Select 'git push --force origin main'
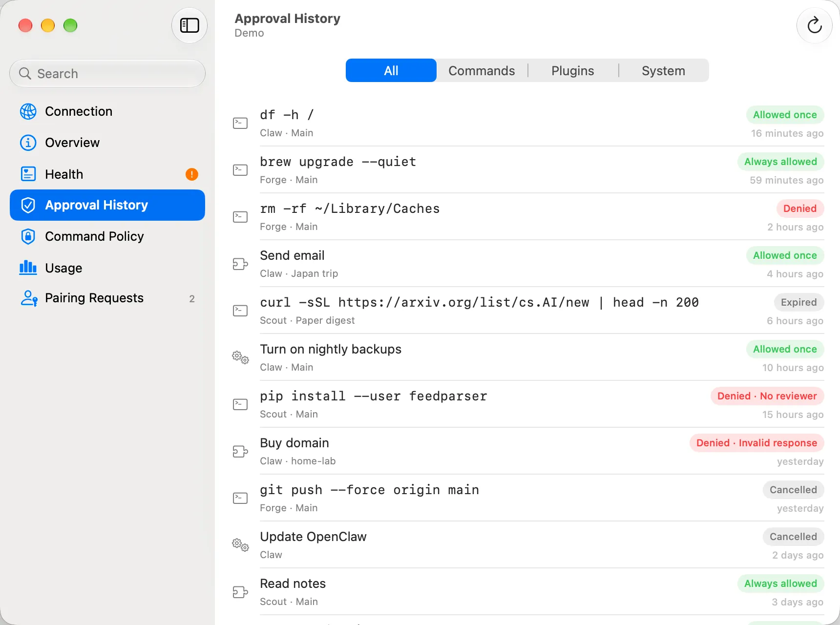Image resolution: width=840 pixels, height=625 pixels. tap(527, 498)
